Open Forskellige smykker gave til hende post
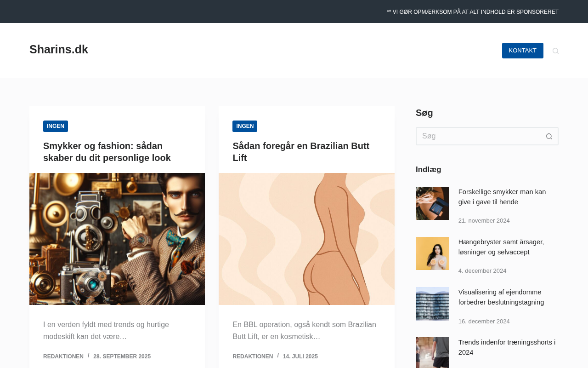588x368 pixels. click(x=502, y=197)
